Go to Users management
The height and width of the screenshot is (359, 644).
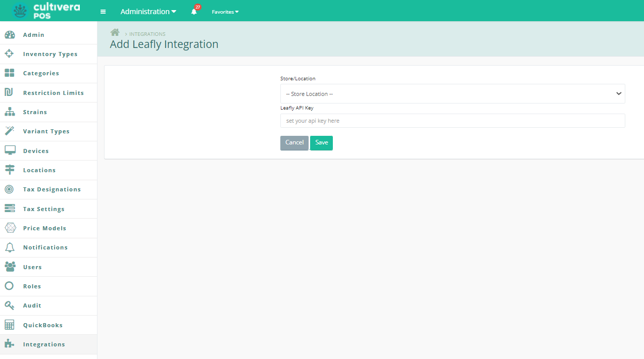tap(48, 267)
